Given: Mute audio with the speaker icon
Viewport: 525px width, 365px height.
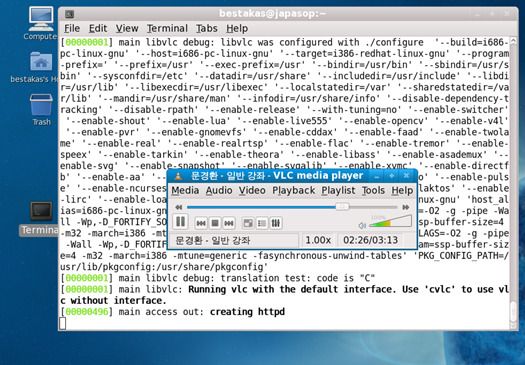Looking at the screenshot, I should click(x=362, y=226).
